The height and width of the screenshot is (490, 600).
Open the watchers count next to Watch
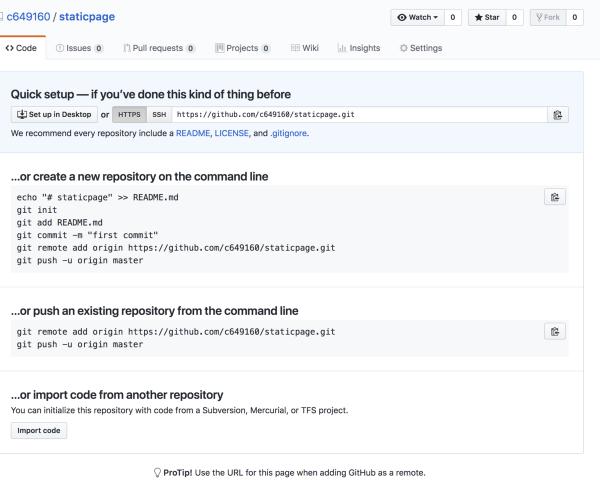point(453,17)
